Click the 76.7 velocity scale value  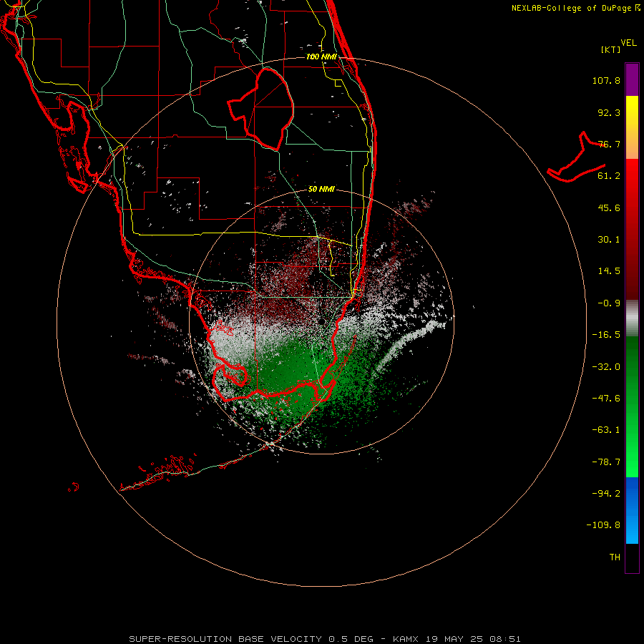pos(609,144)
